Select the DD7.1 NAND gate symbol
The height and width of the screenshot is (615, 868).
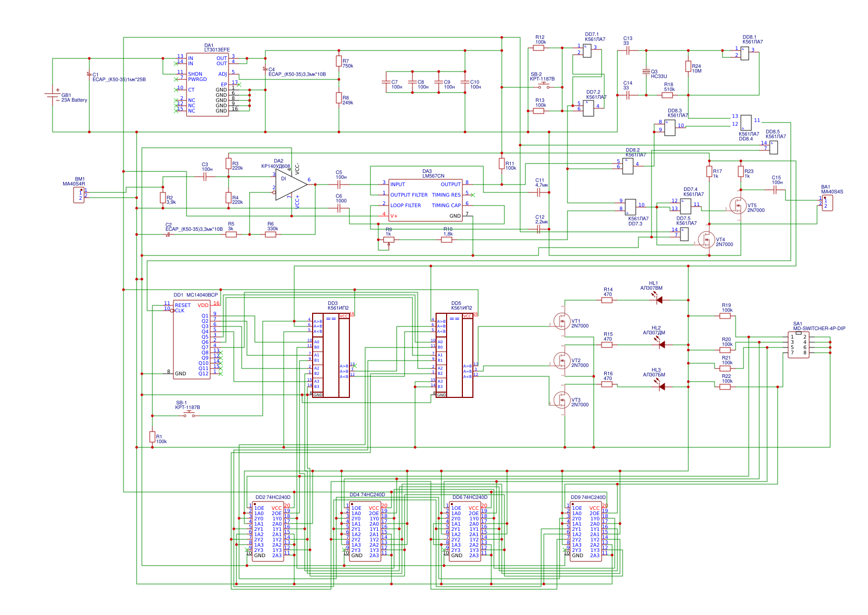[587, 50]
